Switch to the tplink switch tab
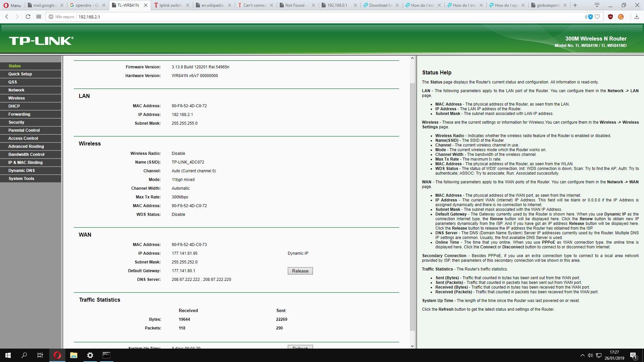 pos(170,5)
